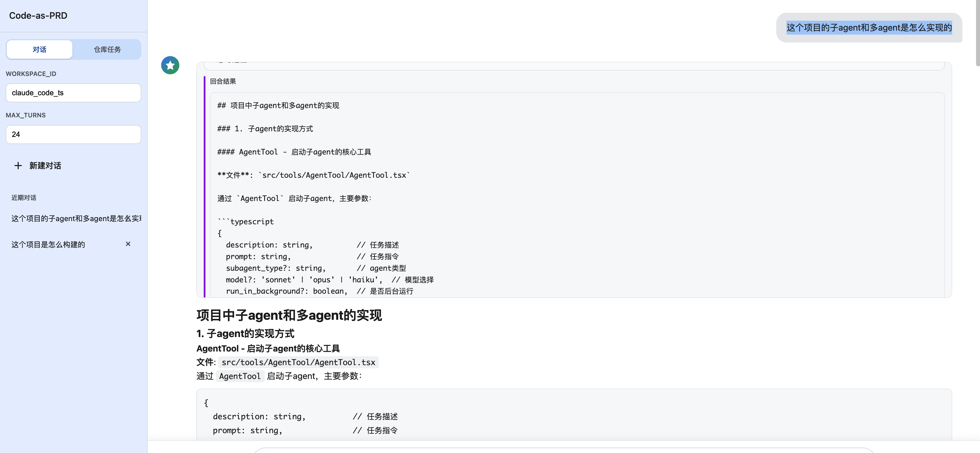Click the Code-as-PRD app title

point(38,16)
